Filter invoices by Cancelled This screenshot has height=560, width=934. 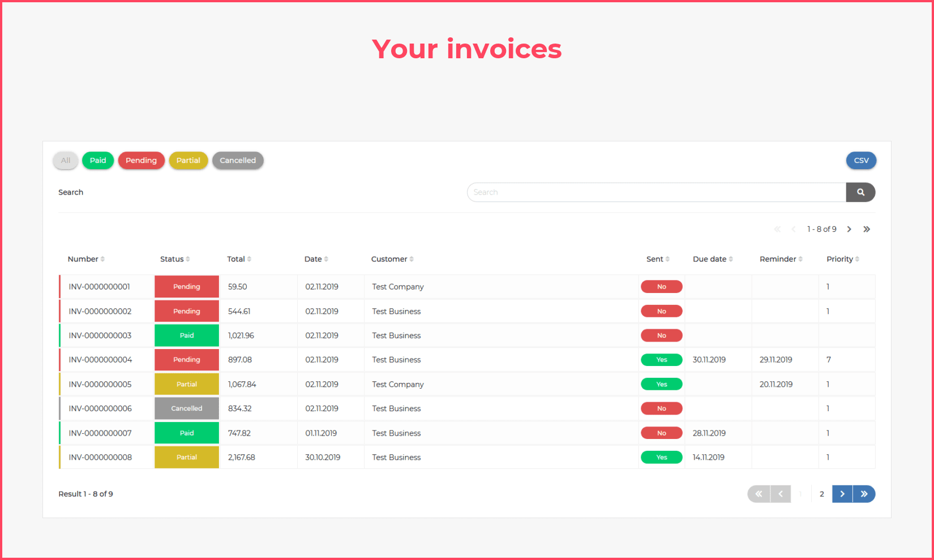(x=238, y=161)
